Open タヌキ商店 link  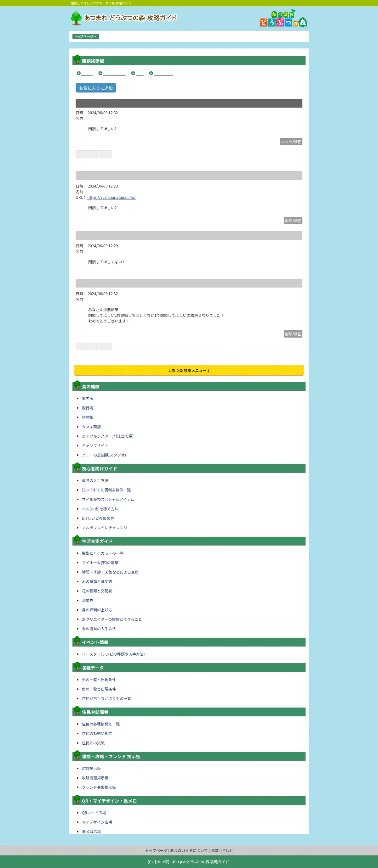(91, 427)
